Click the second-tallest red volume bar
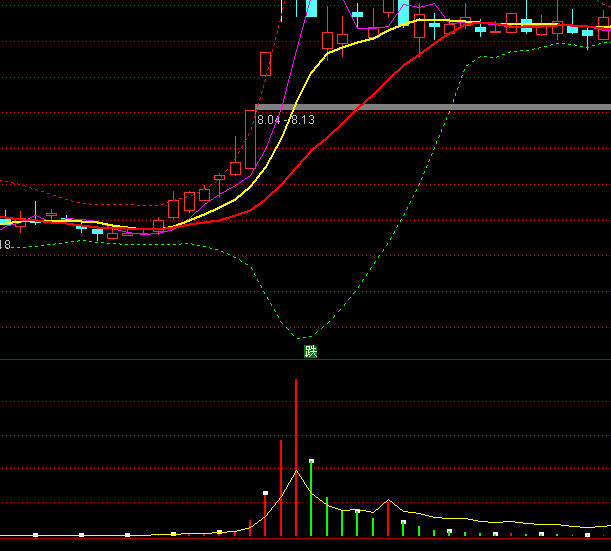 (281, 488)
